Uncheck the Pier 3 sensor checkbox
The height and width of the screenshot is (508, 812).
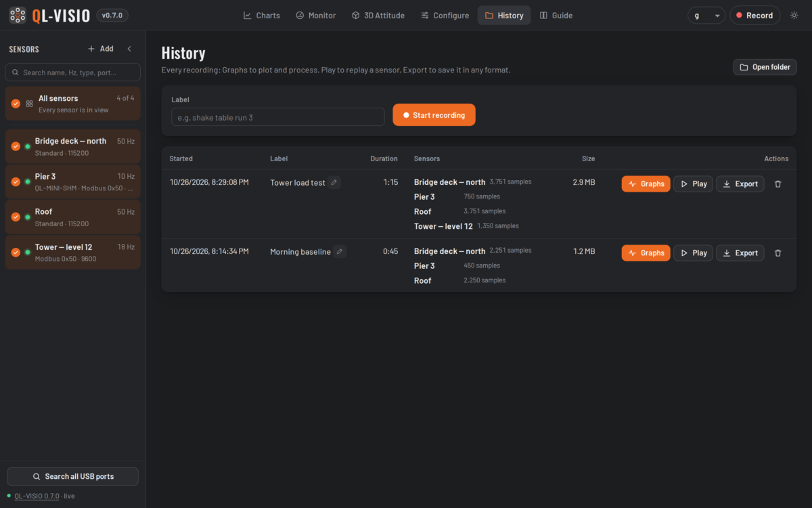pos(16,182)
